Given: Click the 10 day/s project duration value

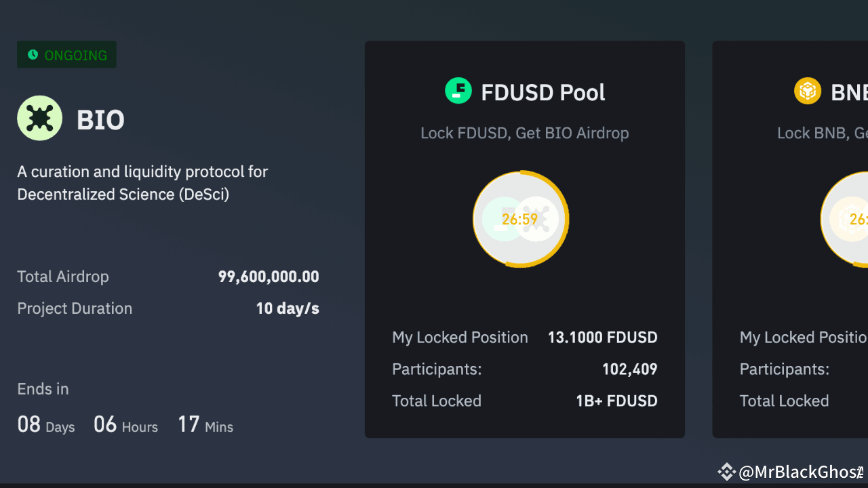Looking at the screenshot, I should (x=287, y=308).
